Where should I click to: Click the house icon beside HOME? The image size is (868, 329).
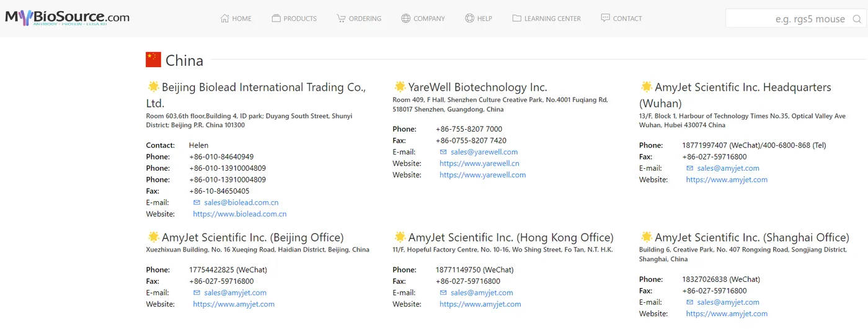click(225, 18)
